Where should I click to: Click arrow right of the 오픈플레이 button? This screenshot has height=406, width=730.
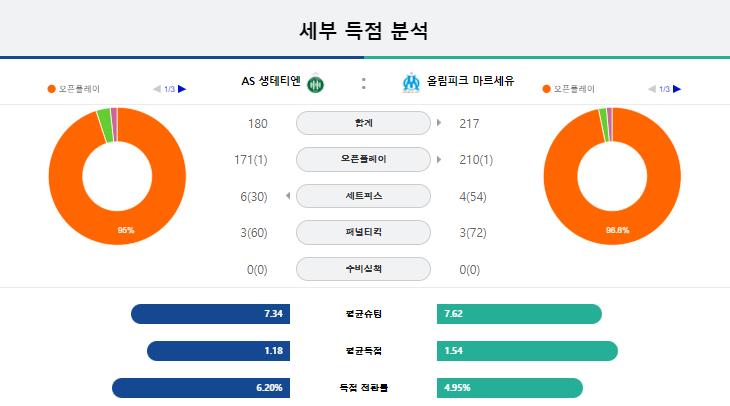439,159
